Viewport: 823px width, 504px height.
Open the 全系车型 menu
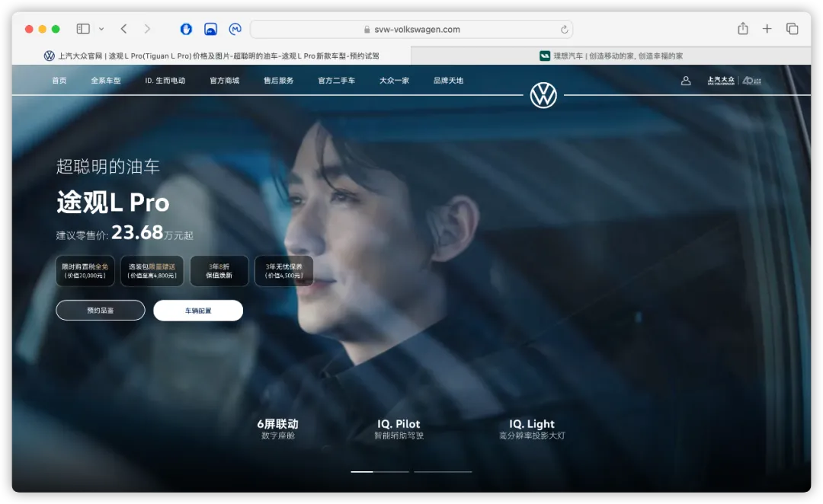(x=106, y=80)
